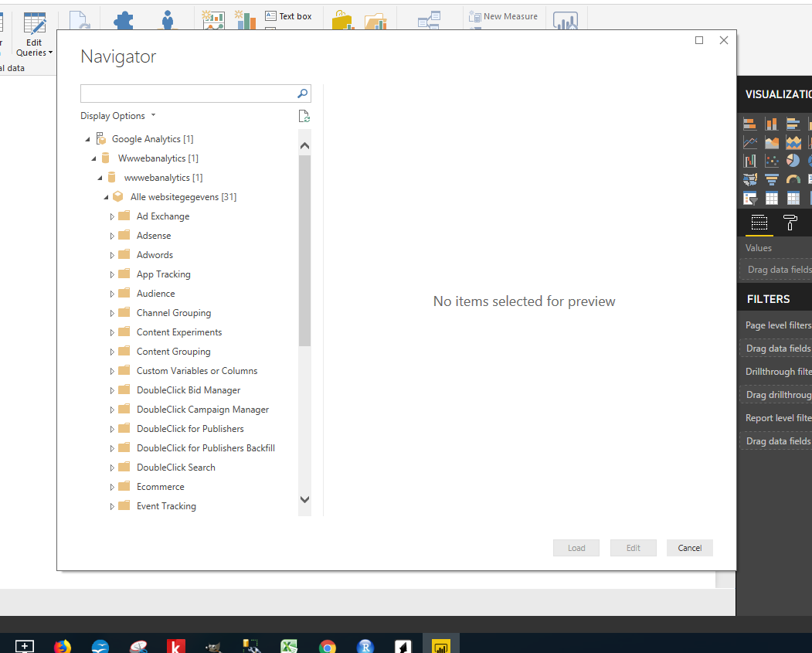This screenshot has height=653, width=812.
Task: Open the Edit Queries dropdown arrow
Action: (x=50, y=53)
